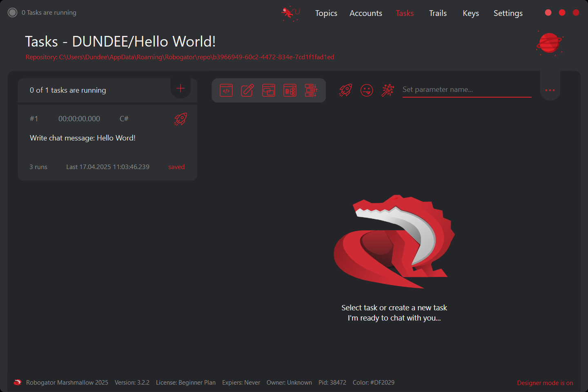Screen dimensions: 588x392
Task: Click the Robogator logo in status bar
Action: tap(18, 383)
